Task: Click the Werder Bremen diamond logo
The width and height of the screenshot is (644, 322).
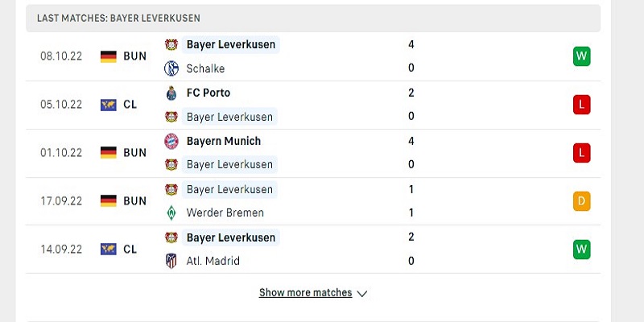Action: tap(171, 213)
